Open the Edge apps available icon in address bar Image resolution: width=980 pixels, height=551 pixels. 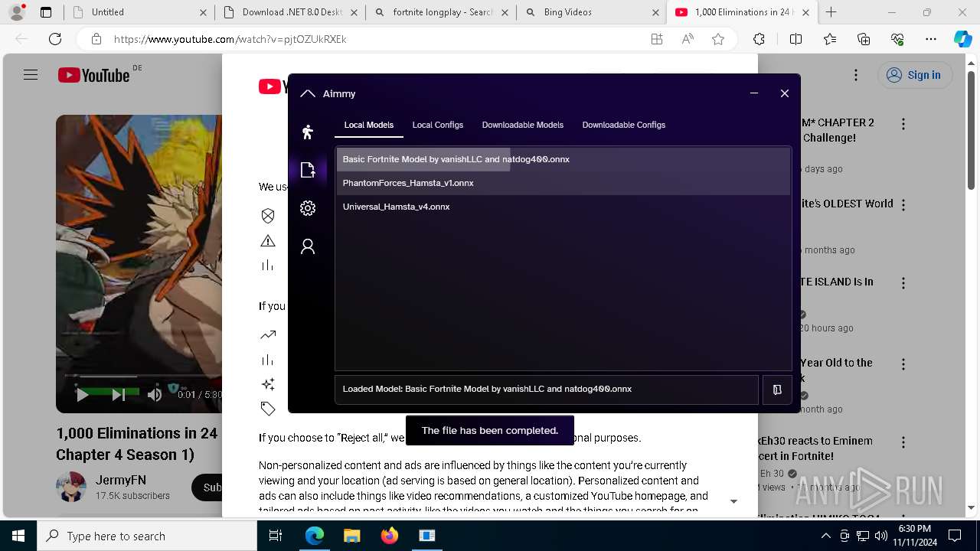pos(657,39)
